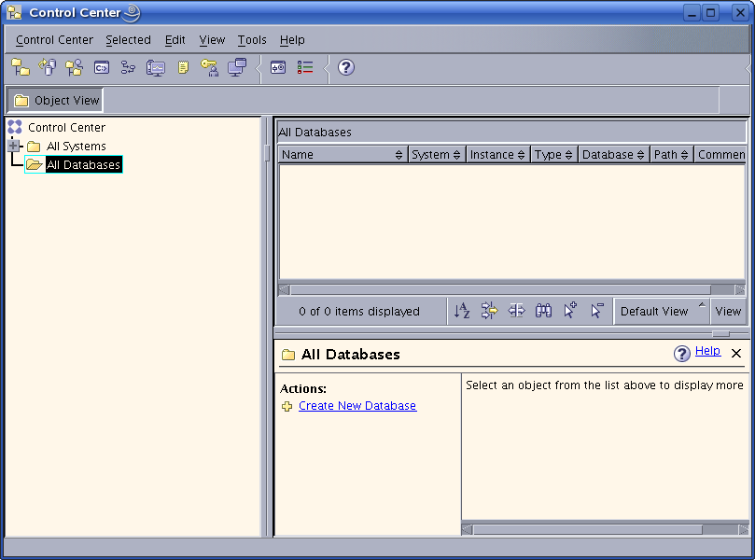Click the Control Center tree root icon
The height and width of the screenshot is (560, 755).
pos(15,127)
